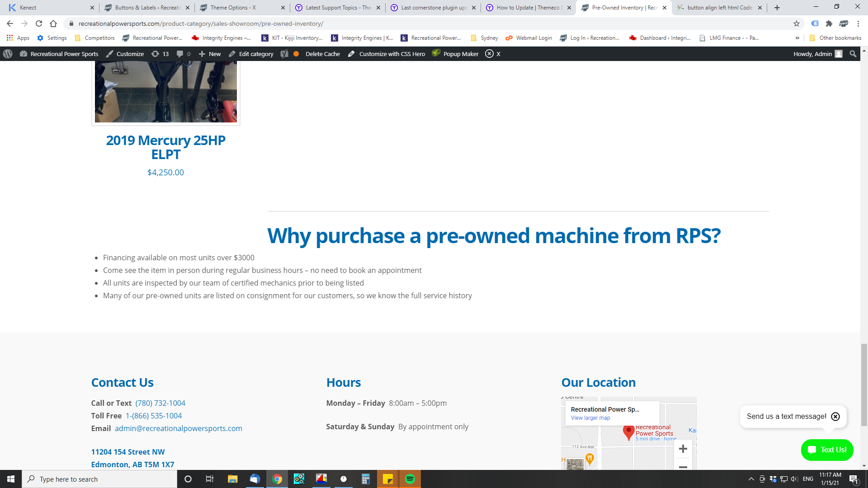Show hidden system tray icons
This screenshot has width=868, height=488.
pos(751,479)
